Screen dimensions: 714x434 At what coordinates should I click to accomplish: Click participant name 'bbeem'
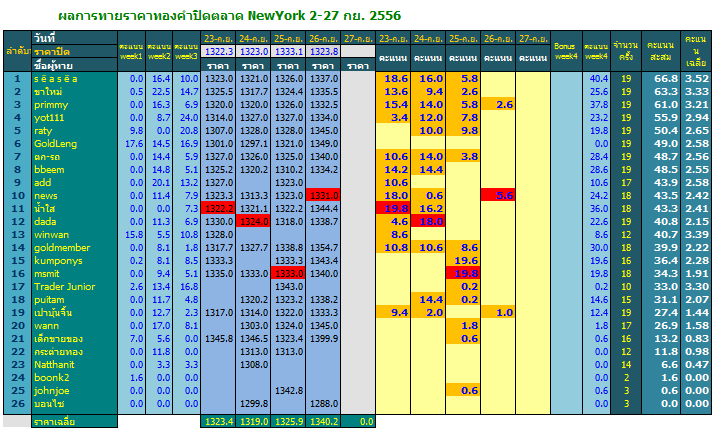pyautogui.click(x=49, y=169)
